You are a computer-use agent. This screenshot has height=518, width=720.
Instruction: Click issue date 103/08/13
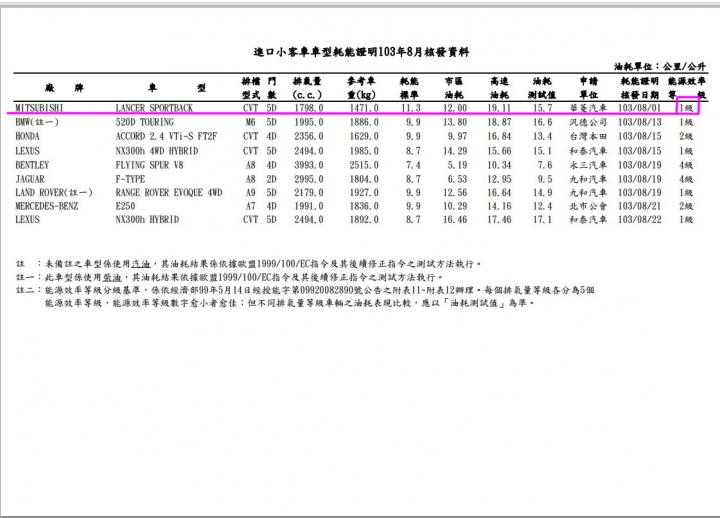(640, 122)
